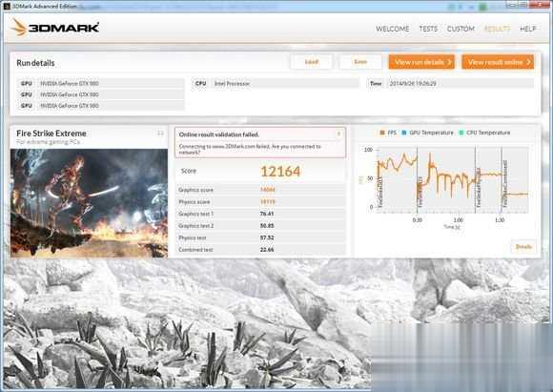Toggle FPS legend swatch in chart

click(x=382, y=133)
